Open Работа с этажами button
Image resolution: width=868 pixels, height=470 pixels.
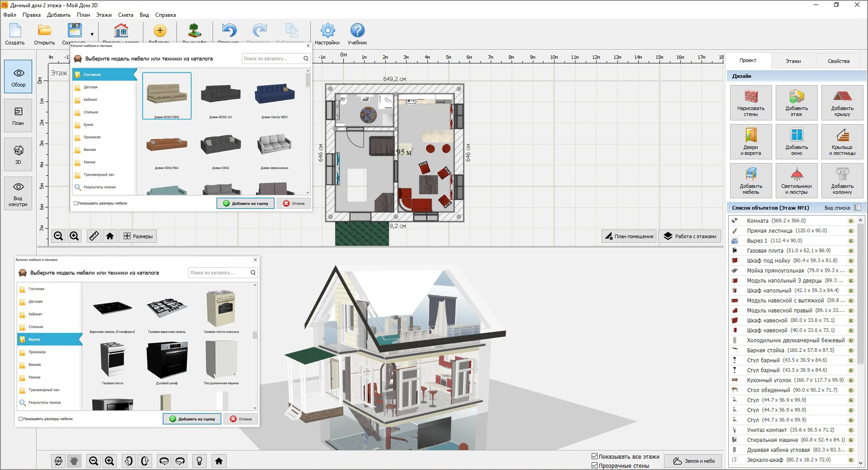[690, 236]
